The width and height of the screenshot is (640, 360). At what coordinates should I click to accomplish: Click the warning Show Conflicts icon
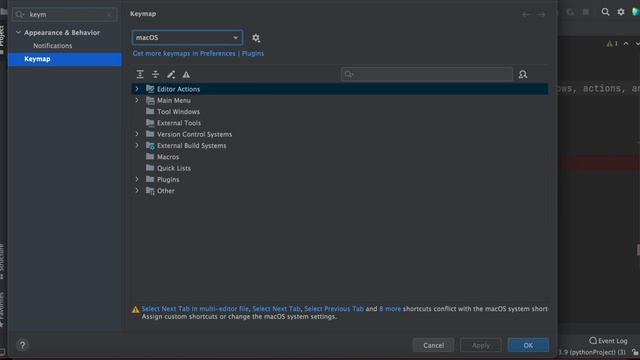186,74
